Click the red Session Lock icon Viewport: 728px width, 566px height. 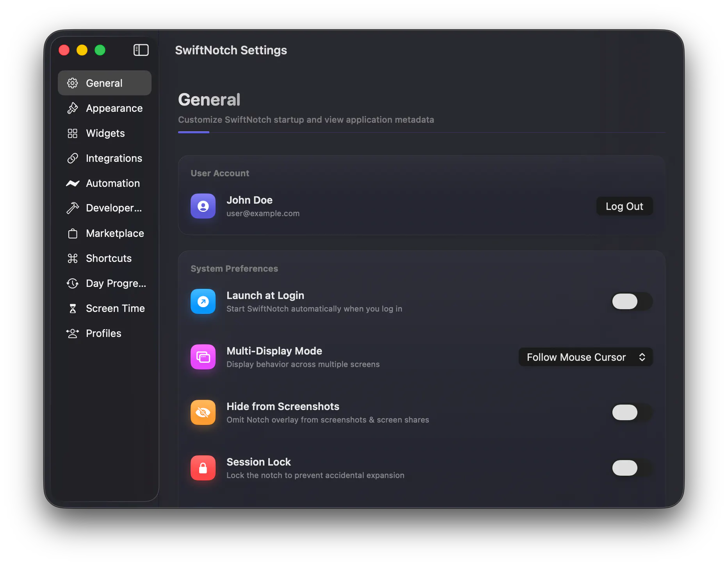click(203, 468)
